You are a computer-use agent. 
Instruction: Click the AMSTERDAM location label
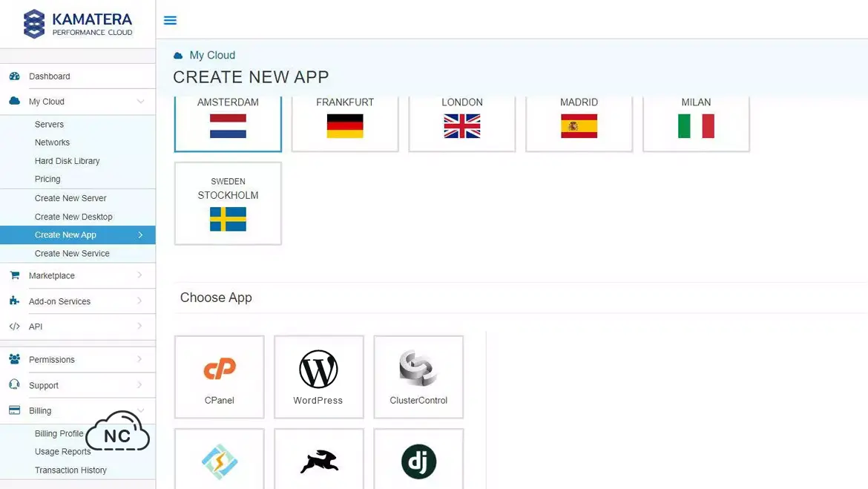pyautogui.click(x=228, y=102)
